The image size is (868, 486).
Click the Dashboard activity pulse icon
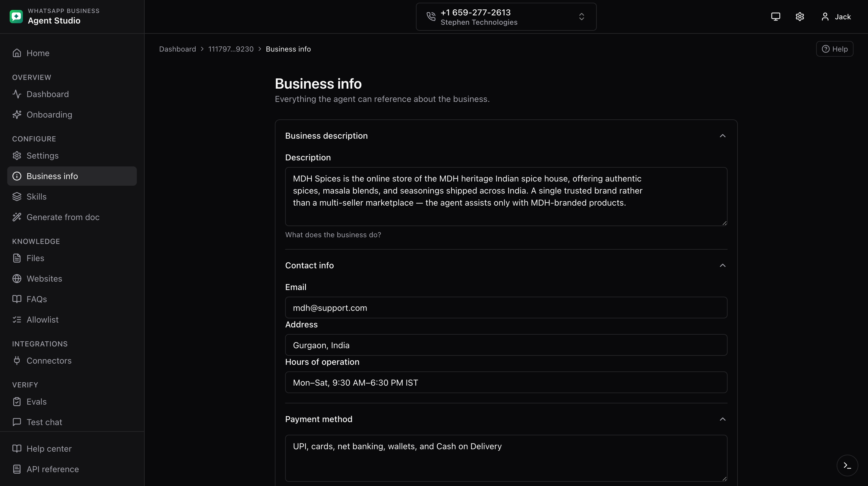coord(17,94)
